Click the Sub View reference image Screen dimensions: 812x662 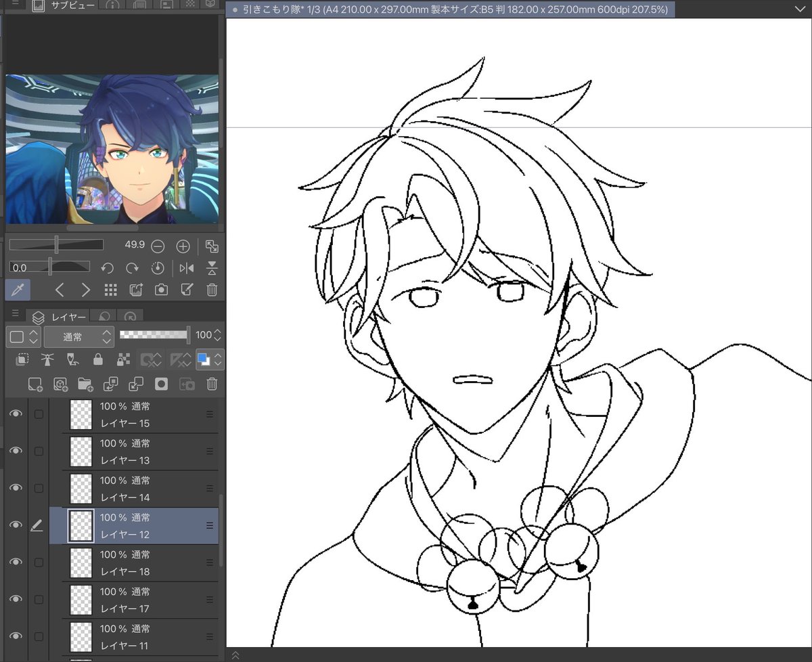112,149
